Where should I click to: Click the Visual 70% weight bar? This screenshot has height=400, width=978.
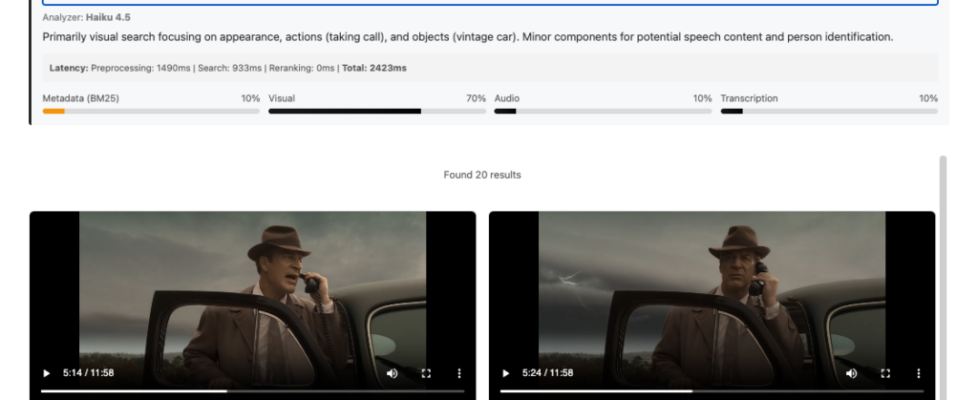pos(377,111)
